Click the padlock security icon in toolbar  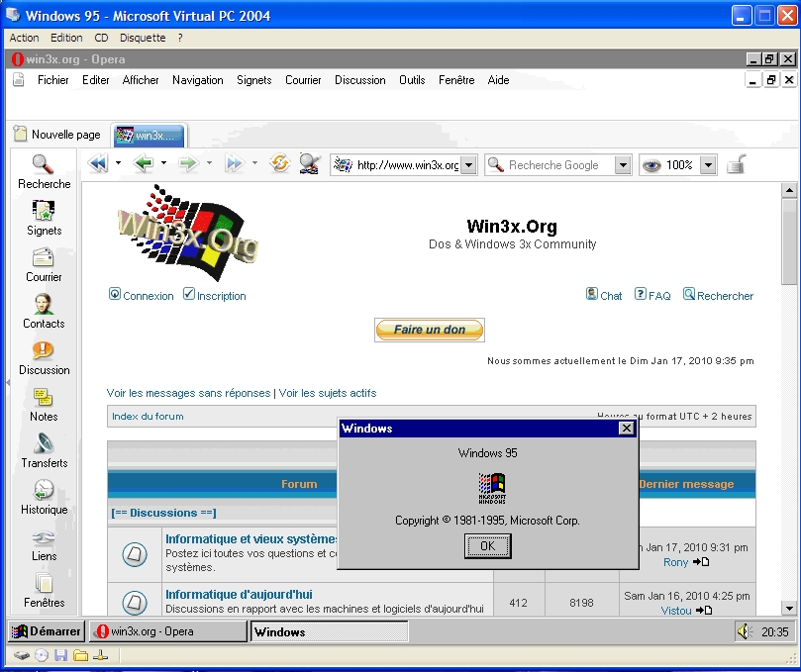coord(736,164)
